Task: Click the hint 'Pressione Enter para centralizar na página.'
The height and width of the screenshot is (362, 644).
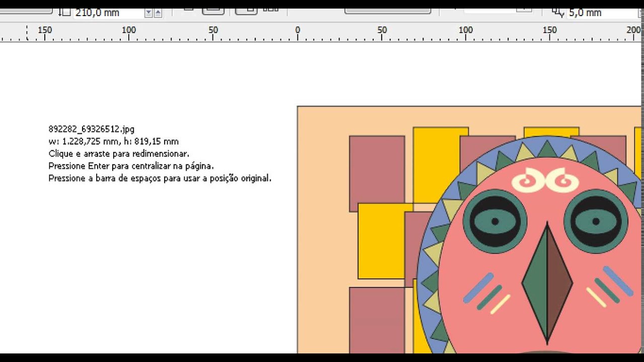Action: [x=131, y=165]
